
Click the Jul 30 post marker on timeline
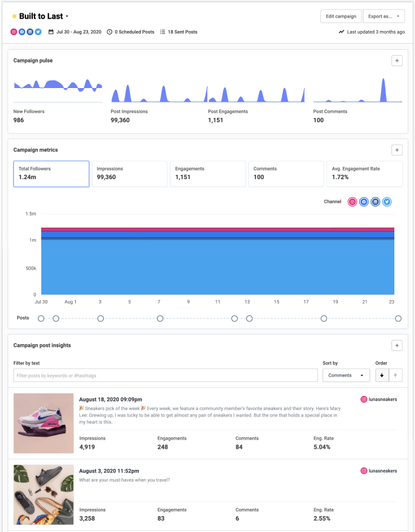(41, 319)
